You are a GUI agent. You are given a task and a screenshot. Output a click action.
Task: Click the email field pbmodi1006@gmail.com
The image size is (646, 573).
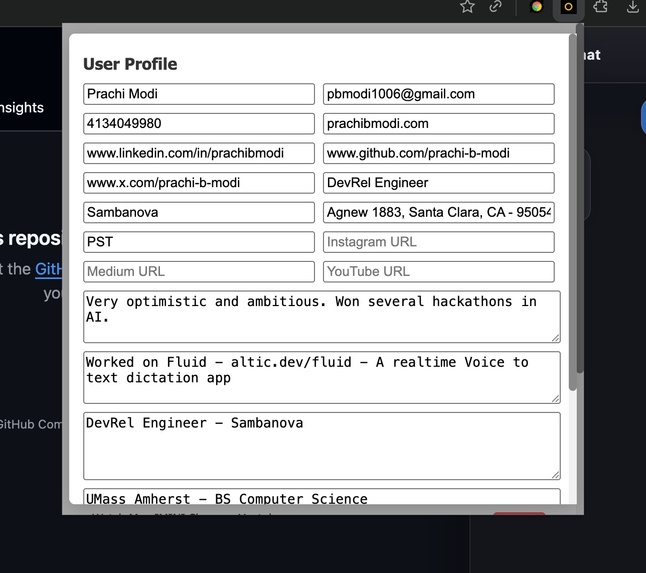click(x=439, y=94)
